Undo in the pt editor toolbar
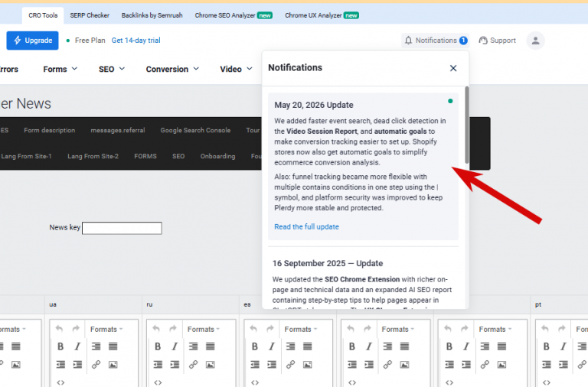 [545, 329]
